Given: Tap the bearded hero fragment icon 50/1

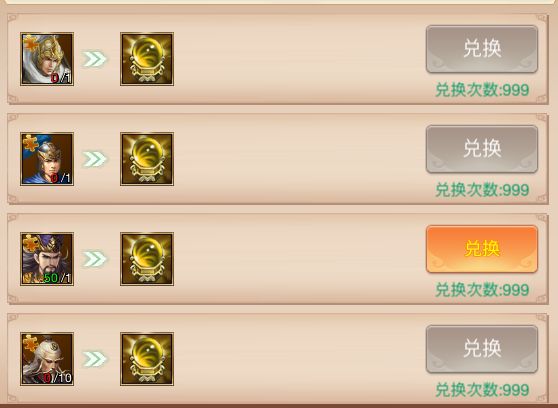Looking at the screenshot, I should pos(47,259).
